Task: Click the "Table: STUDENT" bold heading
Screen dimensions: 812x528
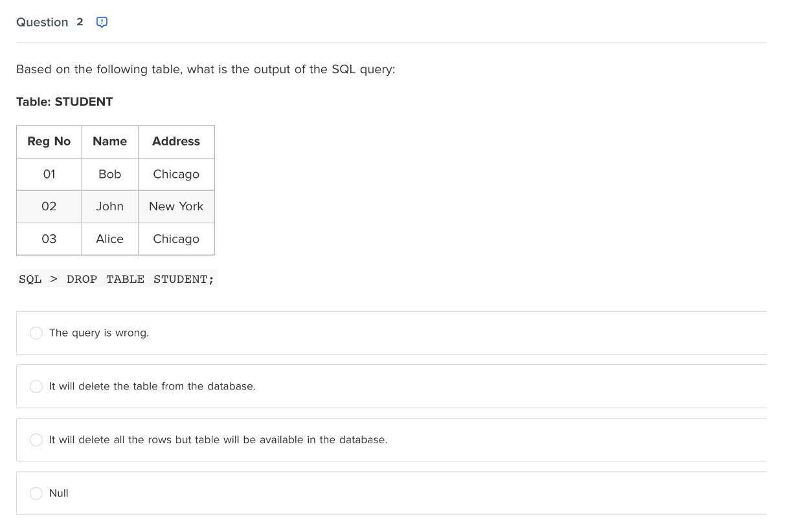Action: 65,102
